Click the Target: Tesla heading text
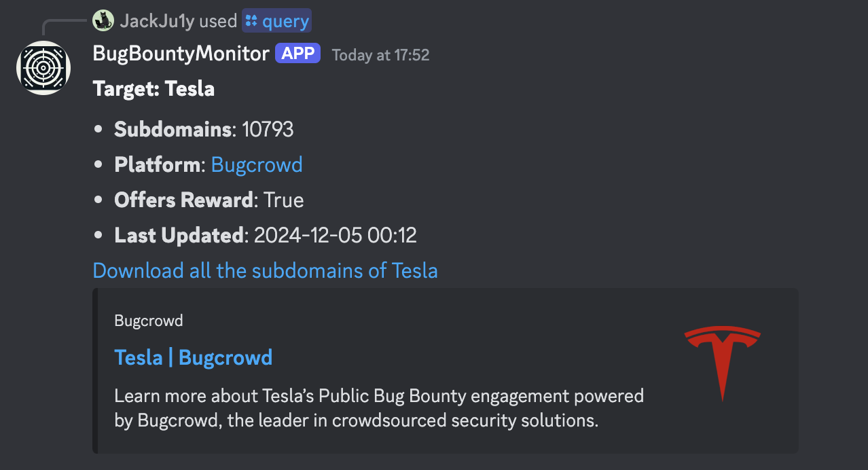This screenshot has height=470, width=868. pos(153,89)
